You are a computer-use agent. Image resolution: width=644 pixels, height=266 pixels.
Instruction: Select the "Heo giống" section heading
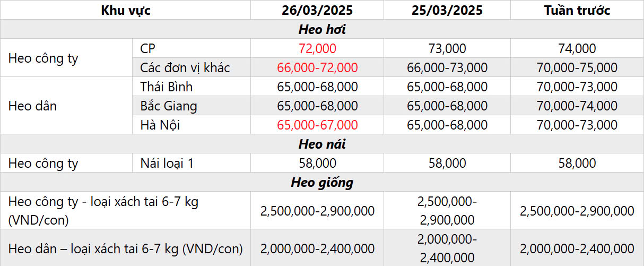coord(322,183)
